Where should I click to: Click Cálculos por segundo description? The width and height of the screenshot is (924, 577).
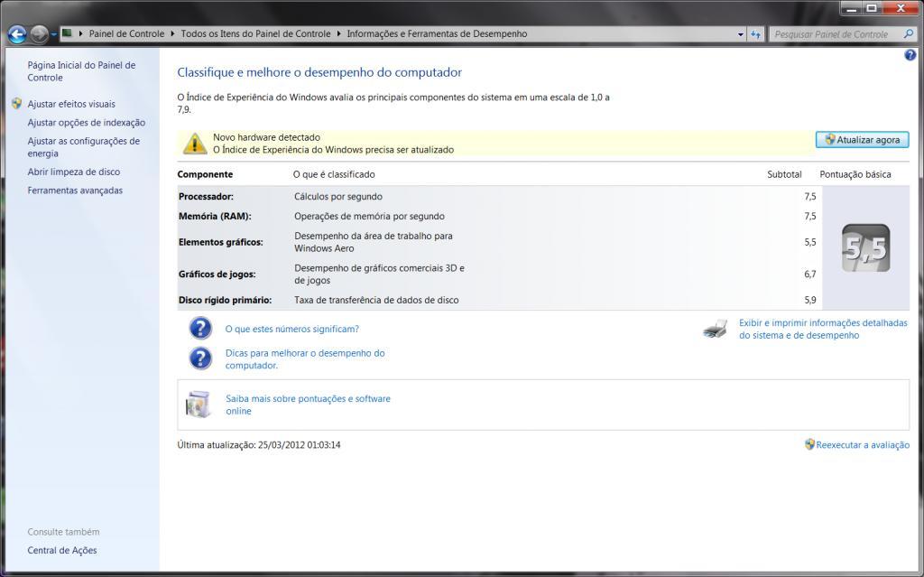(x=338, y=197)
